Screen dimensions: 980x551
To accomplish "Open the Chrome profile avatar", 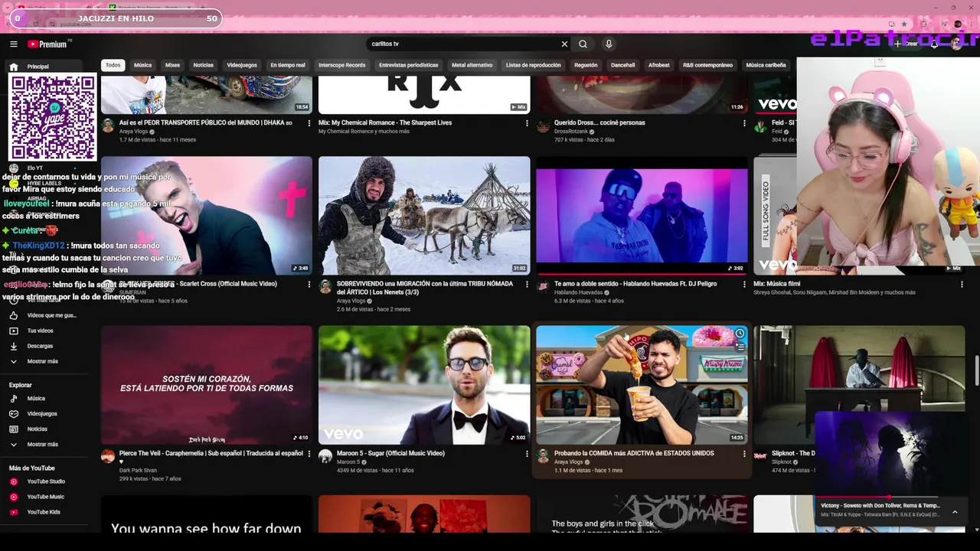I will (x=958, y=24).
